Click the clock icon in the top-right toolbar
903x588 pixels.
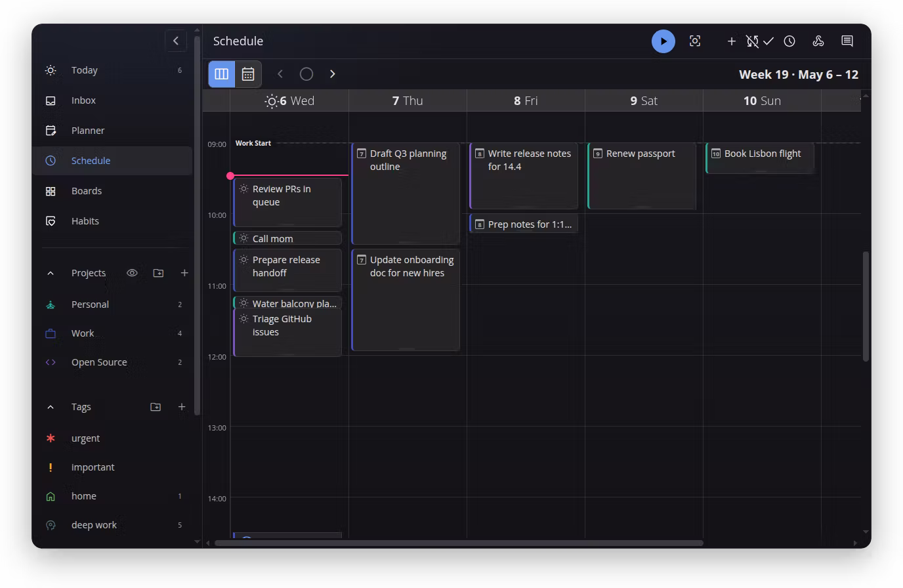point(789,41)
